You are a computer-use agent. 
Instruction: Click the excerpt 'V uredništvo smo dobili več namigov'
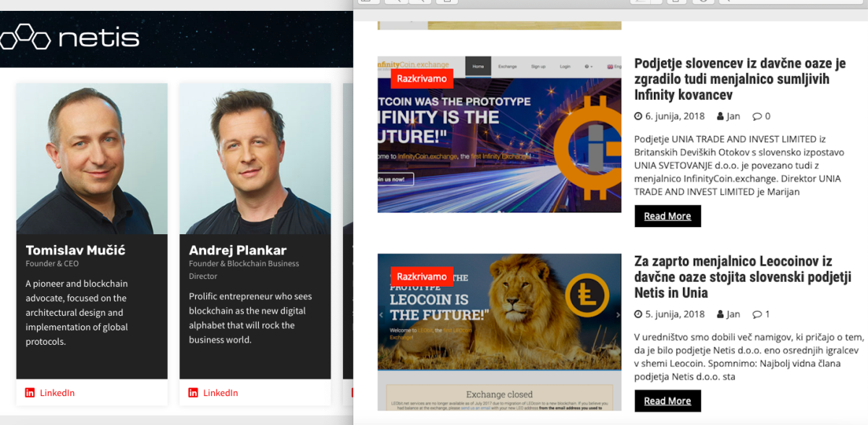749,356
